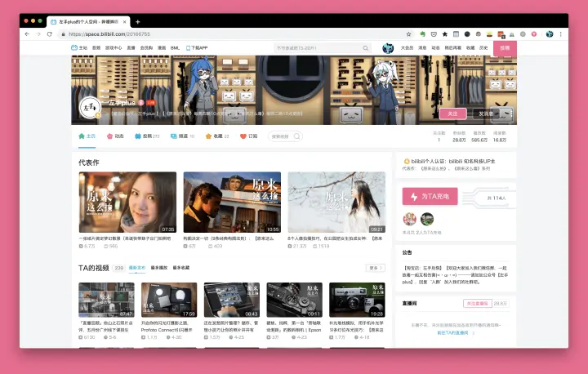Click the bilibili 主站 TV logo
This screenshot has width=588, height=374.
[74, 47]
